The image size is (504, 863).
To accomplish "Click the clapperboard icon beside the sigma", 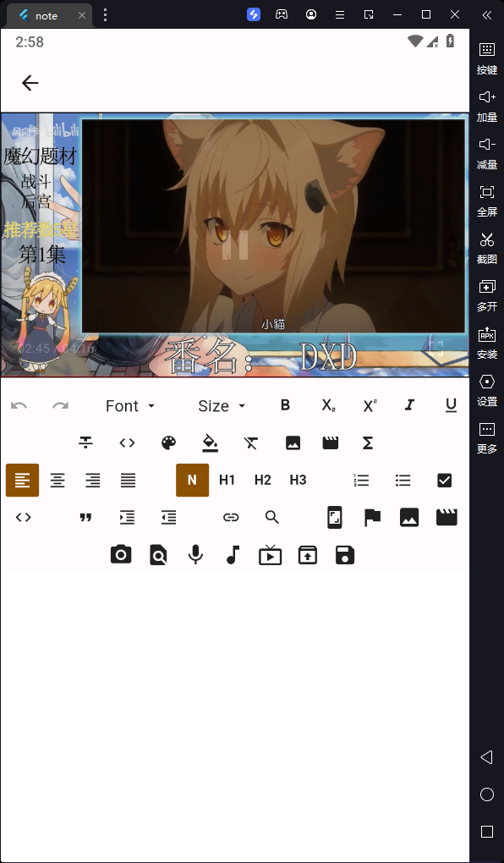I will (330, 442).
